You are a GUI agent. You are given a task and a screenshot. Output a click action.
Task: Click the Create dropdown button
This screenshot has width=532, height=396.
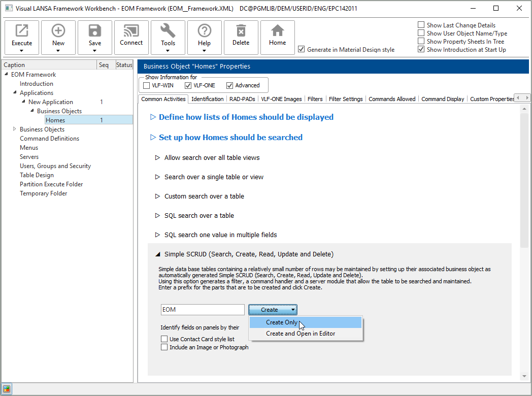273,310
